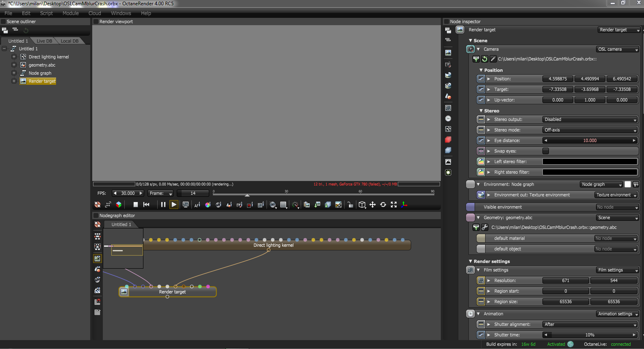Screen dimensions: 644x349
Task: Open the Script menu
Action: (x=46, y=13)
